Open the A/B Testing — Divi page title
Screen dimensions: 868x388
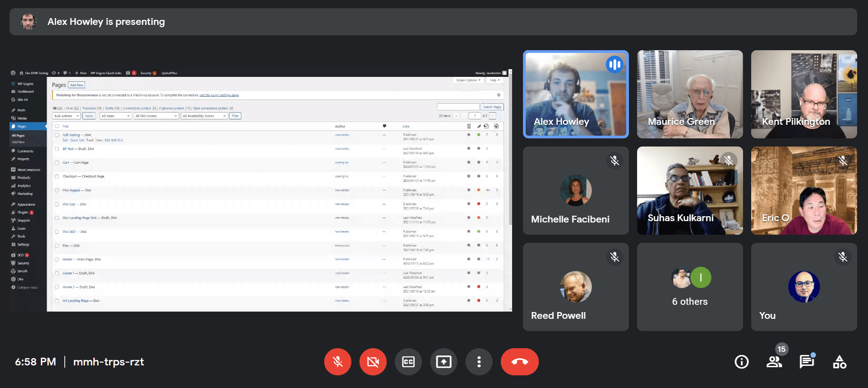coord(77,135)
